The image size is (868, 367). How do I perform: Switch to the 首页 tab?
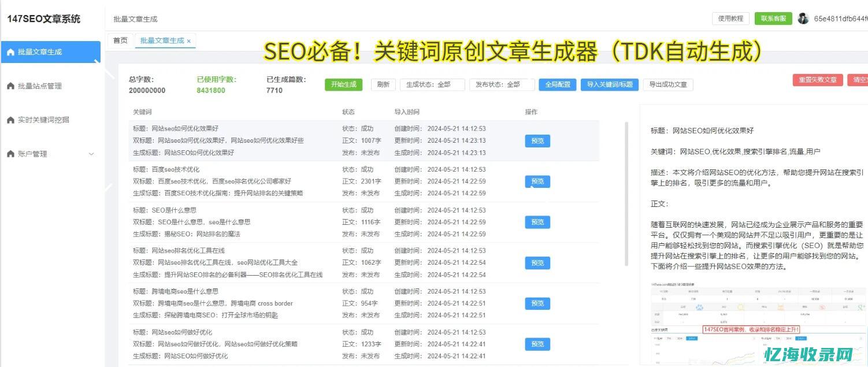120,40
